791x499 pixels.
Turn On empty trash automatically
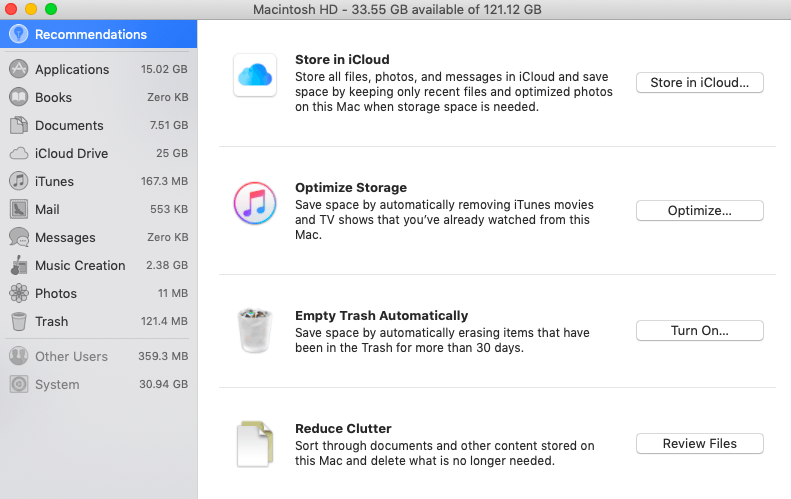click(700, 330)
